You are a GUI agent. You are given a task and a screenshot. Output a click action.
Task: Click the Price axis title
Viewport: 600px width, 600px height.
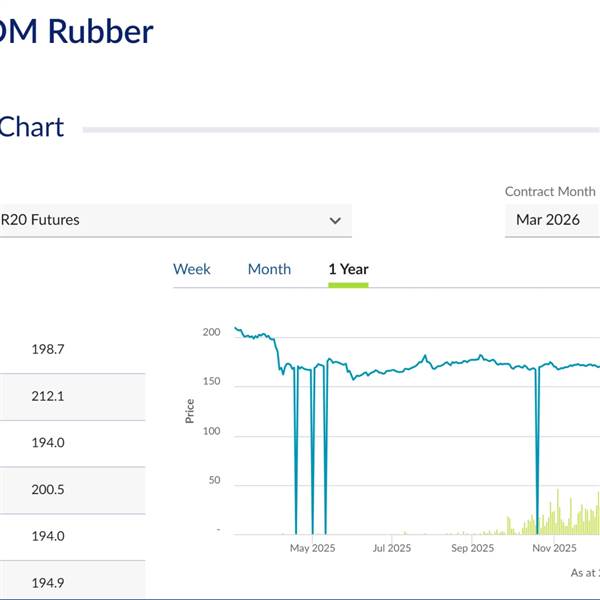point(190,411)
